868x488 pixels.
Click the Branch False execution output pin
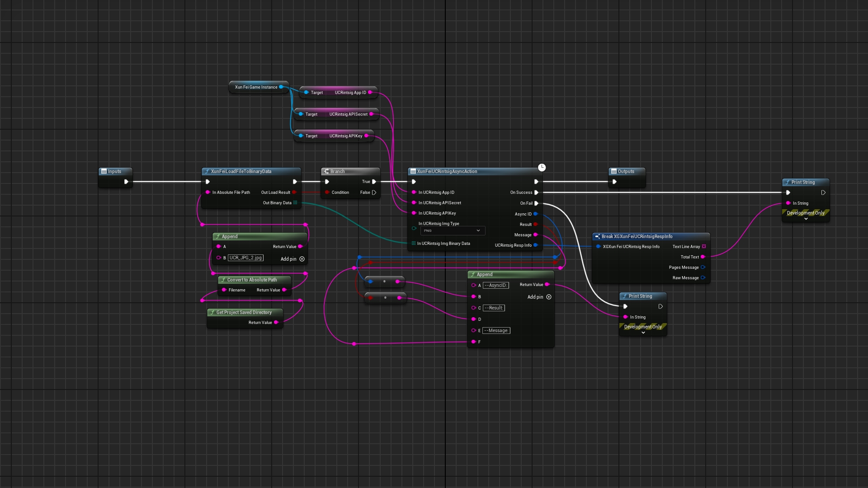374,192
